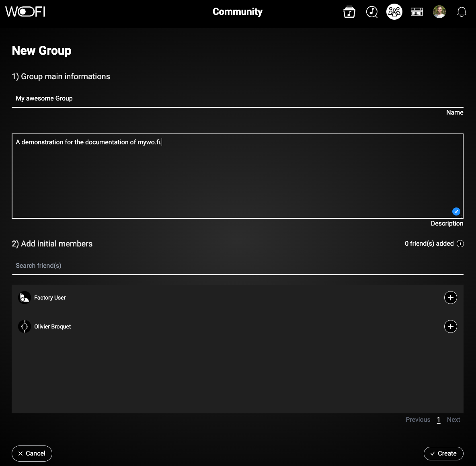The width and height of the screenshot is (476, 466).
Task: Focus the group Name field
Action: [x=237, y=99]
